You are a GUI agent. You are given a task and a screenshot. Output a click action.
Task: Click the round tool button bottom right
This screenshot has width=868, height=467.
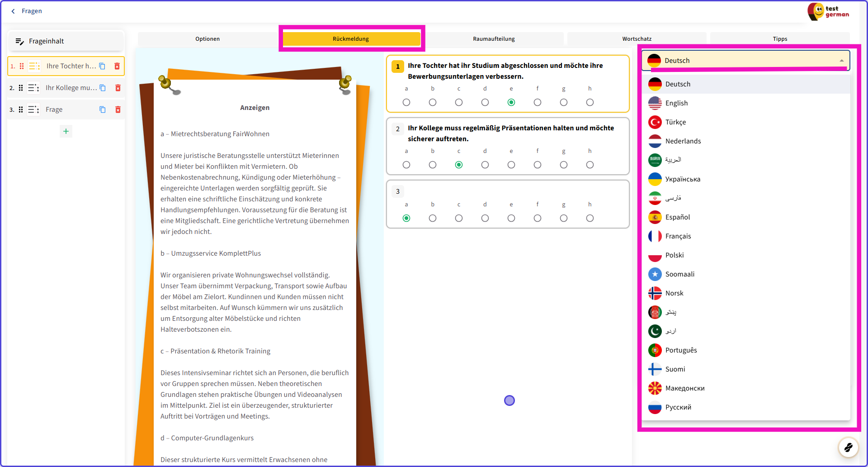click(x=848, y=448)
